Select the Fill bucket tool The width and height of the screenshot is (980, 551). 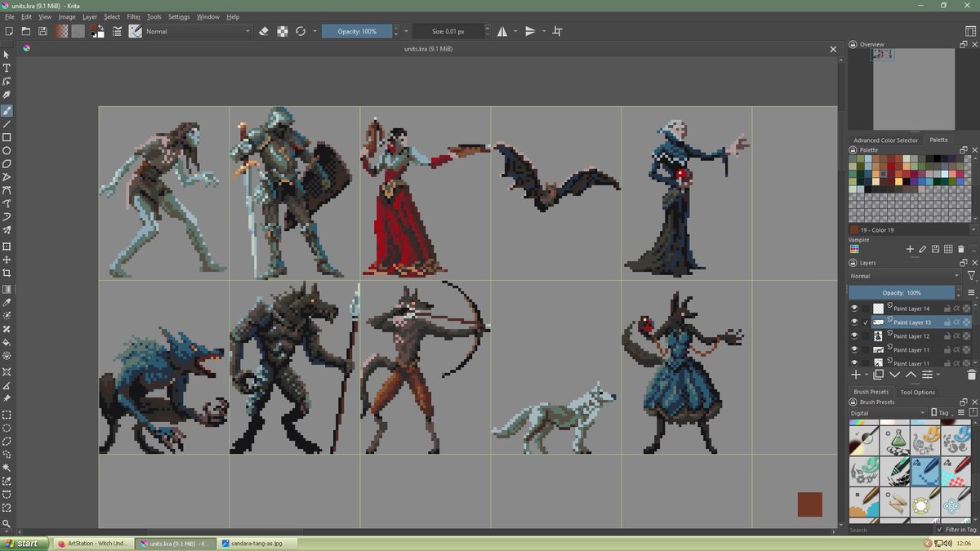pyautogui.click(x=7, y=343)
